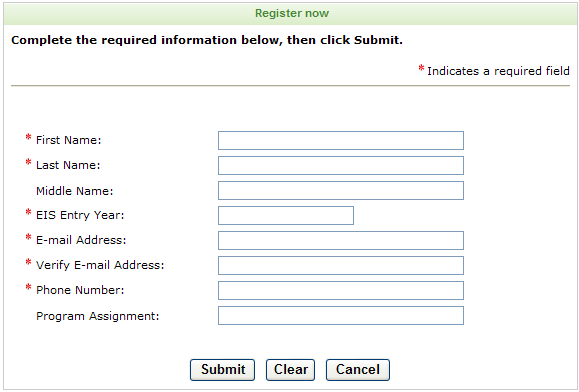Click the Last Name label text
The width and height of the screenshot is (579, 392).
tap(68, 165)
